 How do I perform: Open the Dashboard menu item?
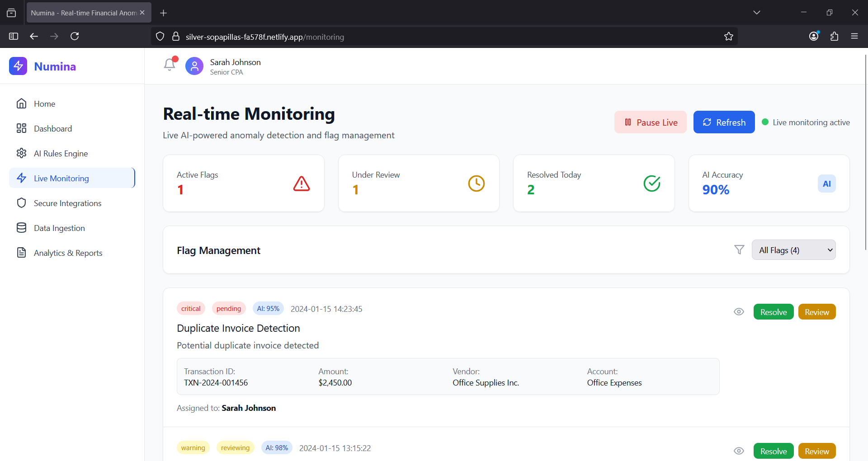click(x=72, y=128)
